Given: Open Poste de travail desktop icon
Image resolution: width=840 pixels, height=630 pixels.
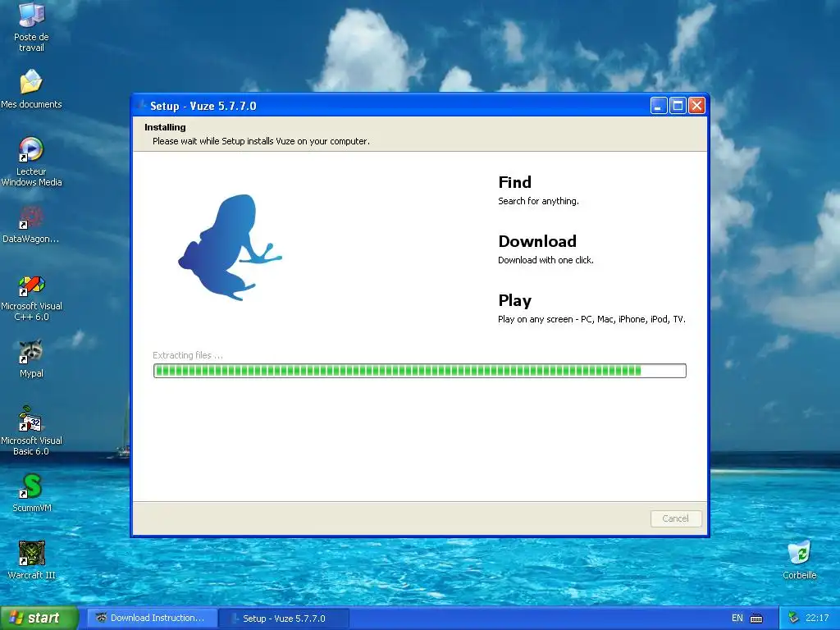Looking at the screenshot, I should tap(31, 27).
